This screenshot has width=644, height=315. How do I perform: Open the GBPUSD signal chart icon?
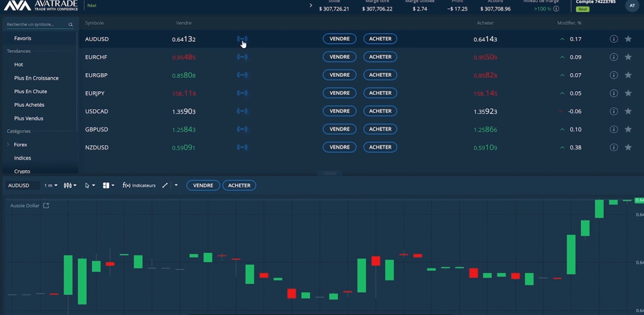click(242, 129)
